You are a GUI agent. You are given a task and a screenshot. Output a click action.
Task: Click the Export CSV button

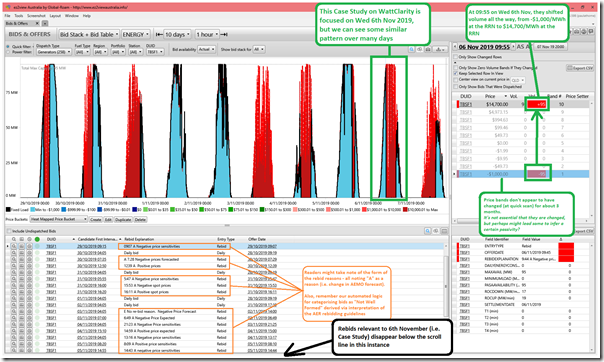click(x=580, y=68)
